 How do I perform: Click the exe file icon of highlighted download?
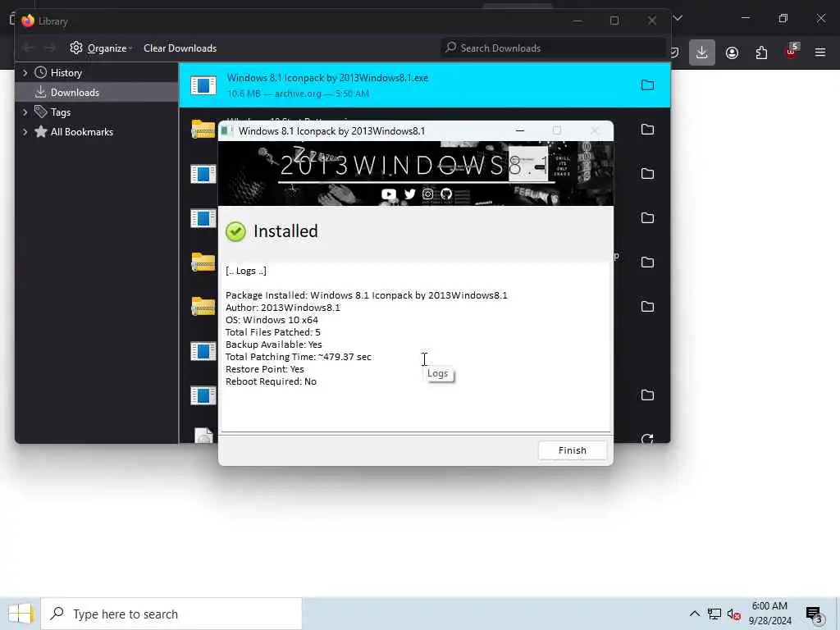tap(203, 85)
